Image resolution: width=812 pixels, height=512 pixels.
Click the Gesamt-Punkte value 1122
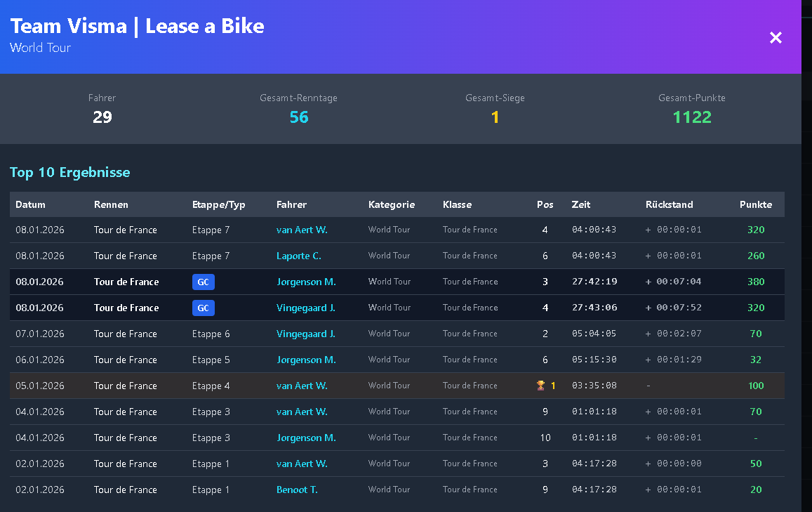click(x=691, y=117)
